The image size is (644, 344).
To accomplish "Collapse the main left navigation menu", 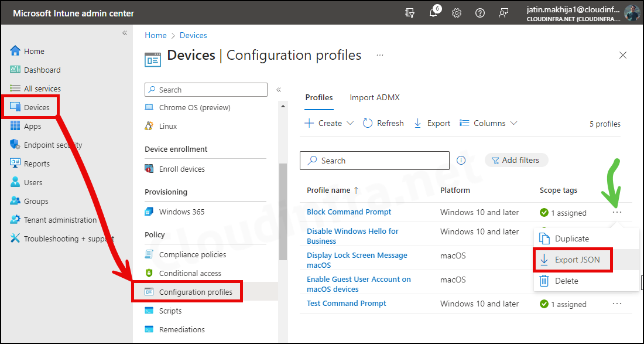I will coord(125,33).
